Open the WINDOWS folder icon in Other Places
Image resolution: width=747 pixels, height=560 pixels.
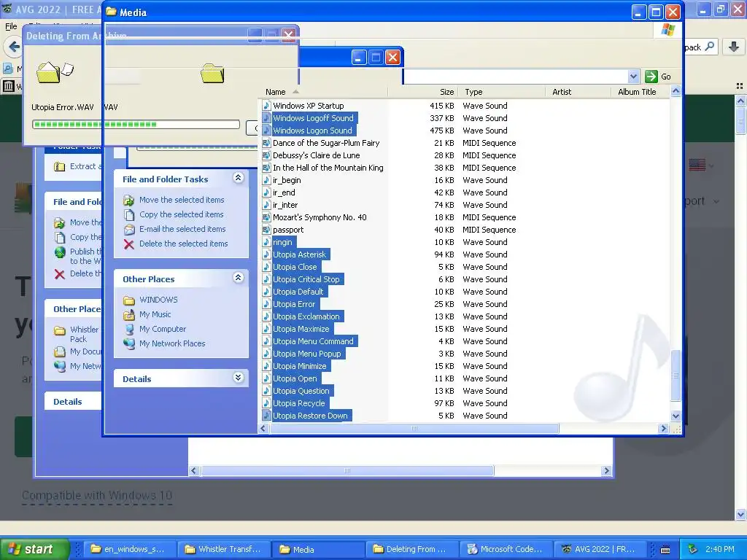pos(128,300)
